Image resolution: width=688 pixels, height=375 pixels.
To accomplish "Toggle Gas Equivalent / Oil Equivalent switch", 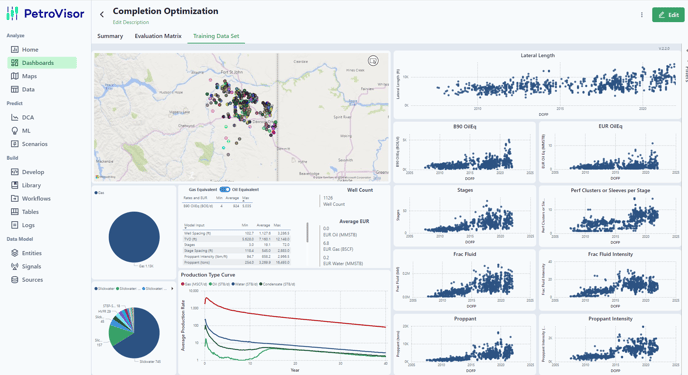I will tap(225, 189).
